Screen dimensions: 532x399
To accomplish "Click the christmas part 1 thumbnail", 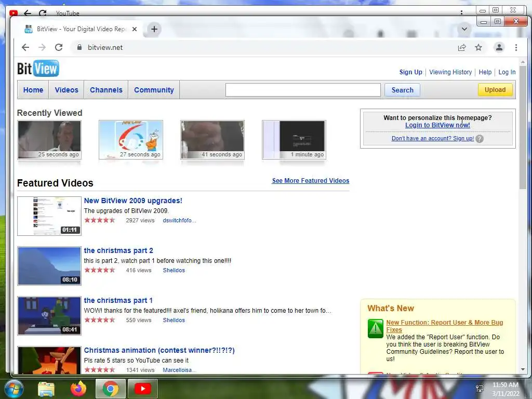I will click(x=49, y=316).
